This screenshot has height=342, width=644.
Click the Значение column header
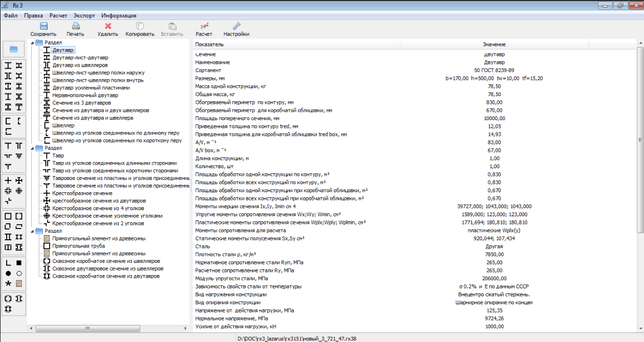[x=495, y=44]
